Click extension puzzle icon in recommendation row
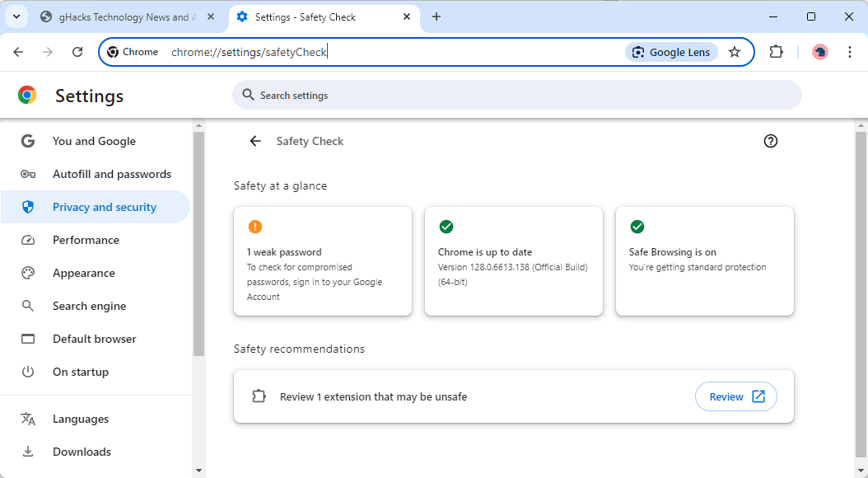Screen dimensions: 868x478 point(259,396)
